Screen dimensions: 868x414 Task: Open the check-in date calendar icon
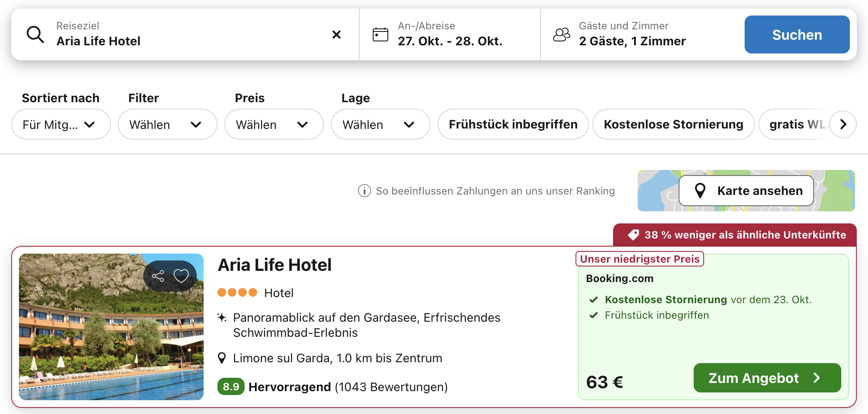(x=380, y=34)
